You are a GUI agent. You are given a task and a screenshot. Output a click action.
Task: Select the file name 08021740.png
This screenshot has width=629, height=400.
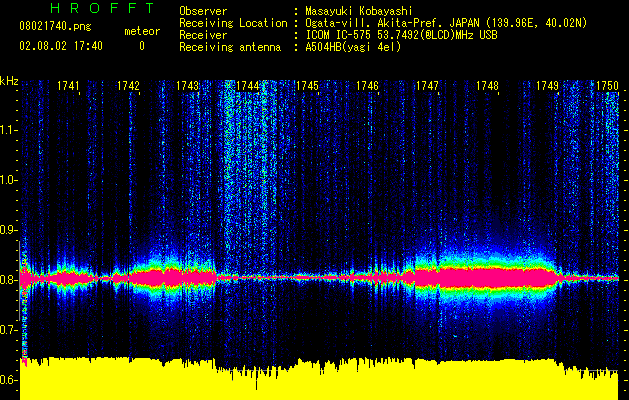point(55,26)
